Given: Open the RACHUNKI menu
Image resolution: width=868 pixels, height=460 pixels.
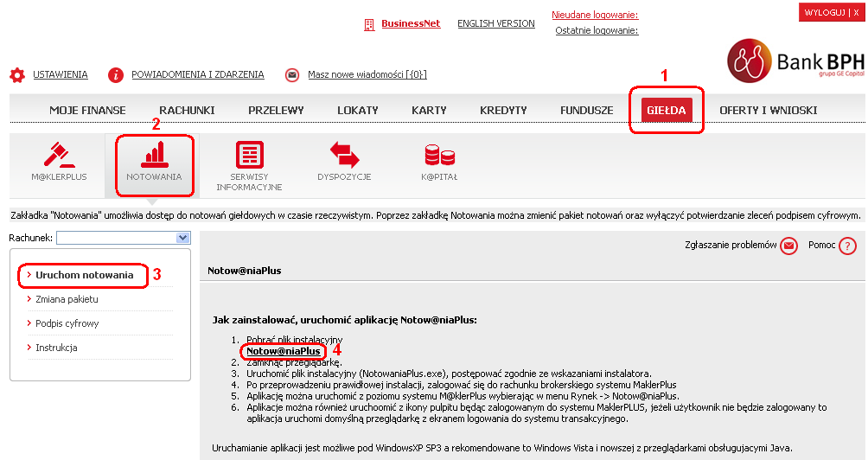Looking at the screenshot, I should point(187,110).
